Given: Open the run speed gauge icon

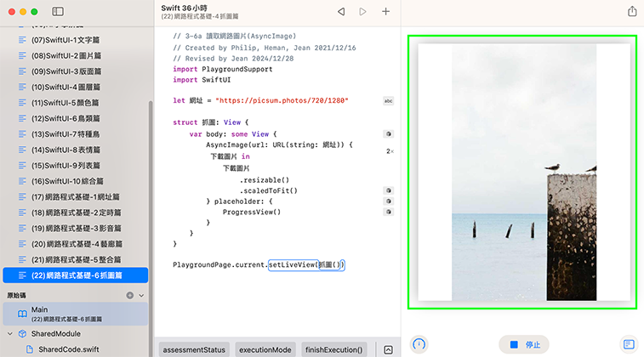Looking at the screenshot, I should point(419,344).
